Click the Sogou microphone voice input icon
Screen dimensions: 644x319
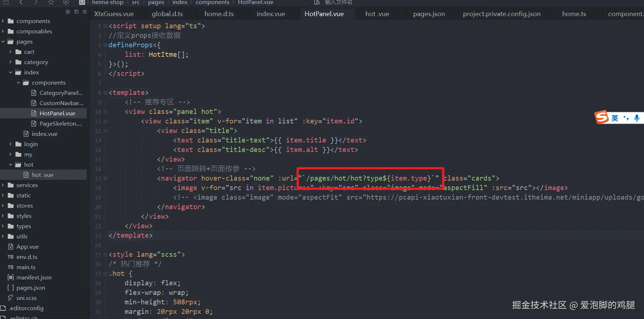(637, 118)
